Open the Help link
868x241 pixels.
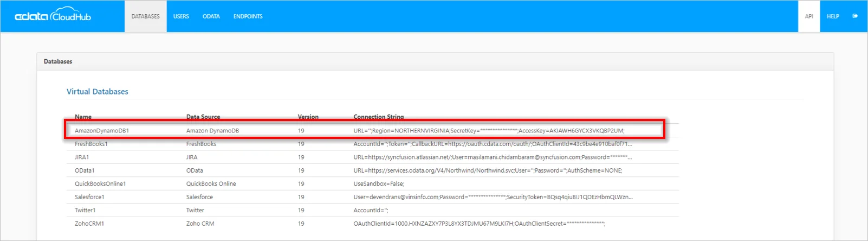coord(833,16)
